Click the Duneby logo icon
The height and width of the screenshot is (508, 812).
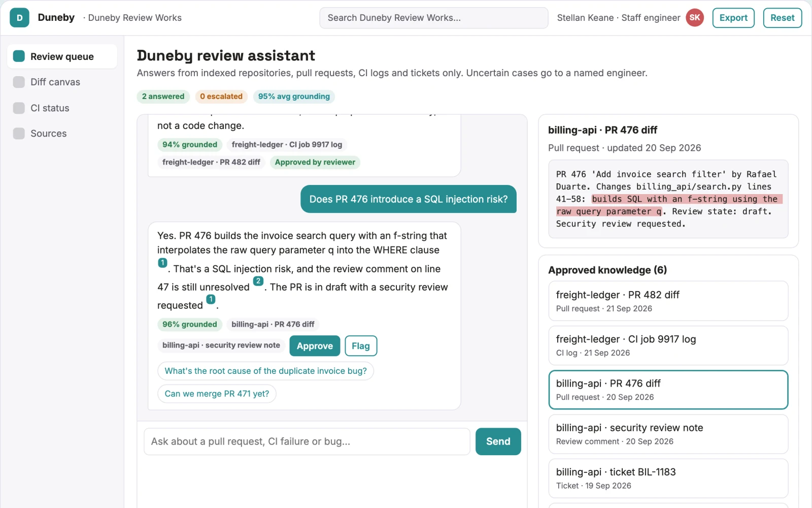19,18
